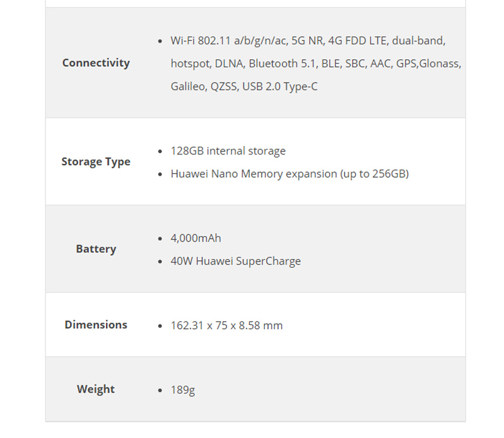Click the Storage Type row label
Viewport: 504px width, 438px height.
click(x=96, y=162)
